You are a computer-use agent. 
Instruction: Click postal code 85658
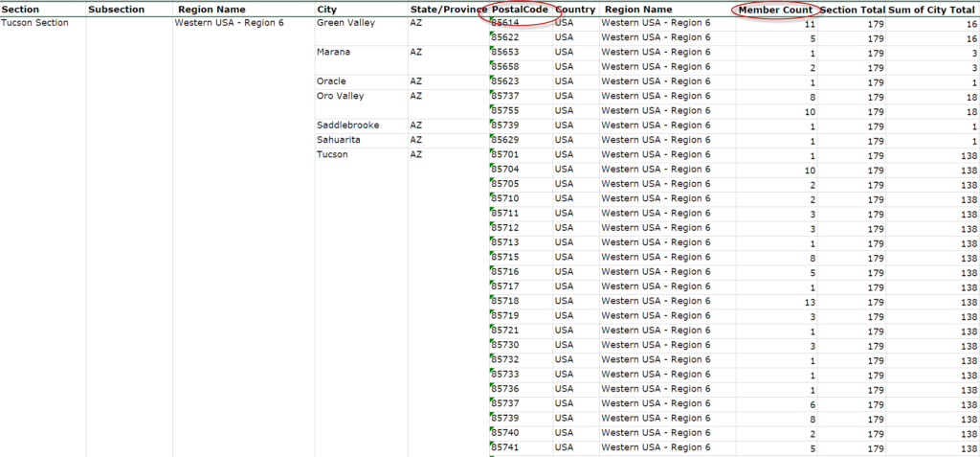505,67
